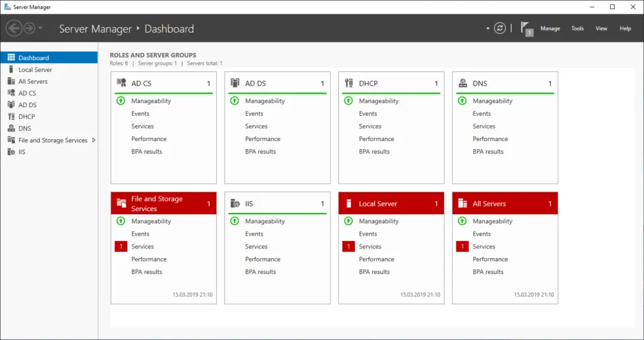This screenshot has height=340, width=644.
Task: Open the Help menu
Action: coord(625,28)
